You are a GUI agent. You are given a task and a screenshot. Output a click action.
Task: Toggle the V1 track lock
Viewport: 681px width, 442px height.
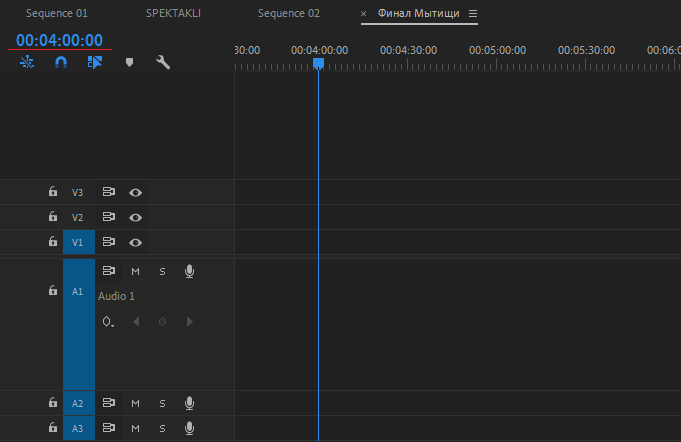tap(53, 242)
